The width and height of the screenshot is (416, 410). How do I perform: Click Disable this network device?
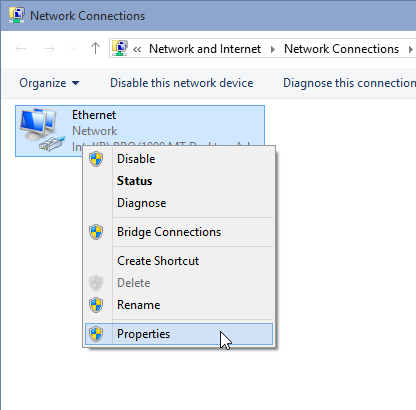coord(182,83)
